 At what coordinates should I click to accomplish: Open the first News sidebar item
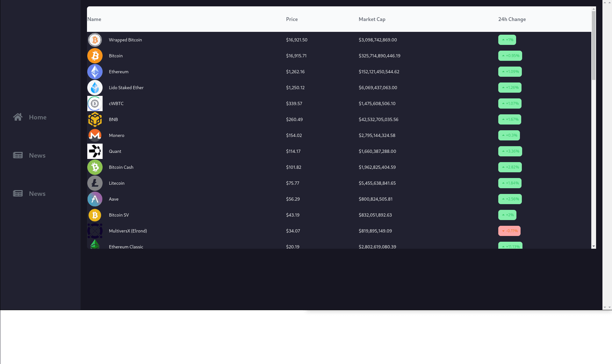pyautogui.click(x=37, y=155)
